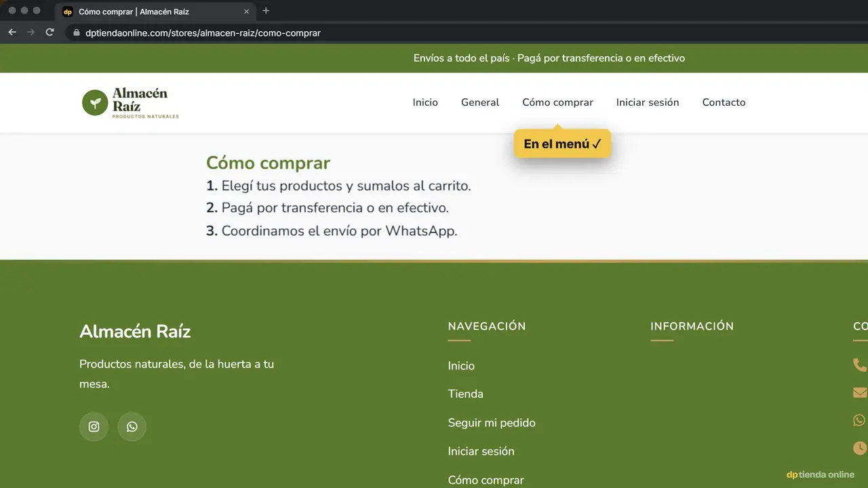Click the Cómo comprar page heading
The height and width of the screenshot is (488, 868).
[268, 163]
